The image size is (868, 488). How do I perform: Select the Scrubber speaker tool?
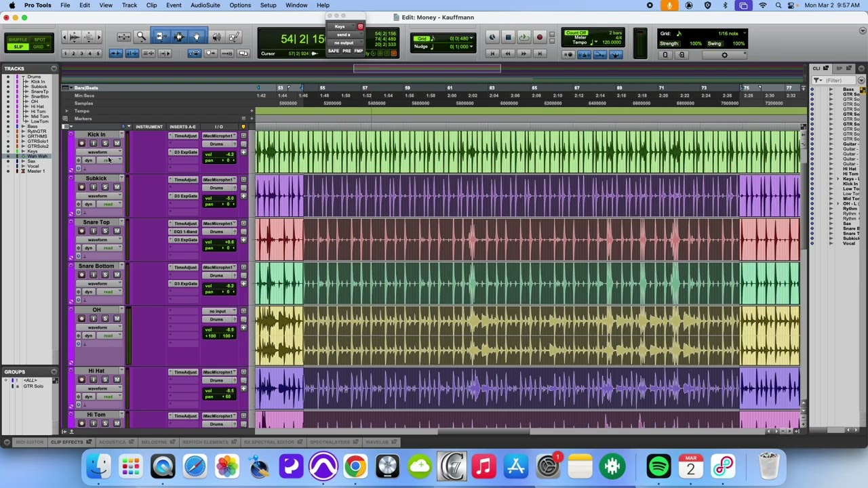point(216,37)
